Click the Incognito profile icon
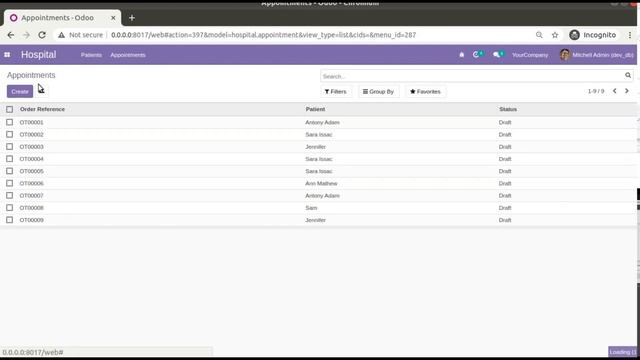This screenshot has height=360, width=640. point(574,35)
